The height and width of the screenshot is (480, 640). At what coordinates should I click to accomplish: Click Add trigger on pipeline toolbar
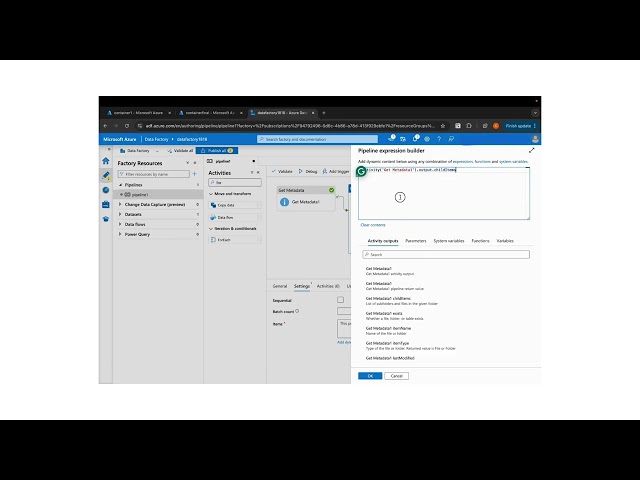[x=336, y=171]
